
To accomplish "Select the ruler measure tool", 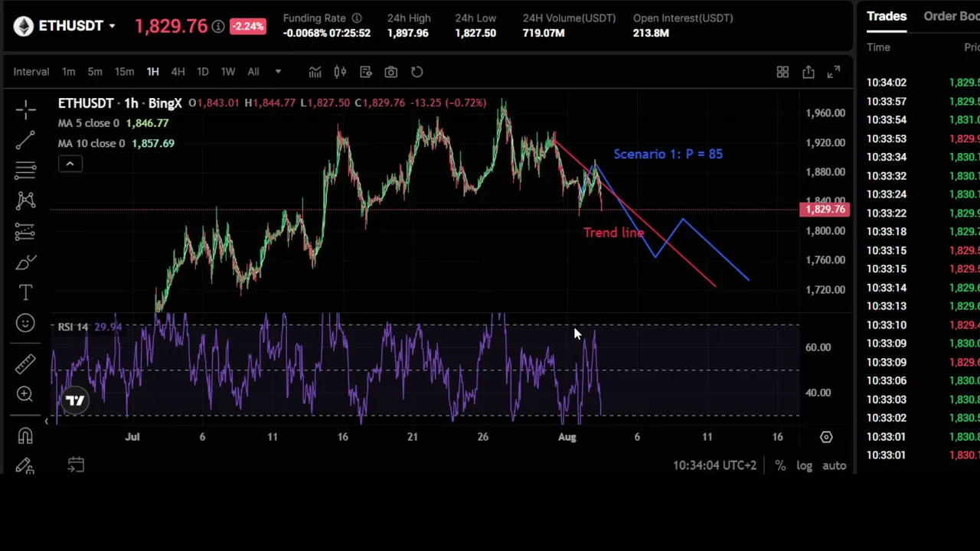I will click(x=25, y=364).
